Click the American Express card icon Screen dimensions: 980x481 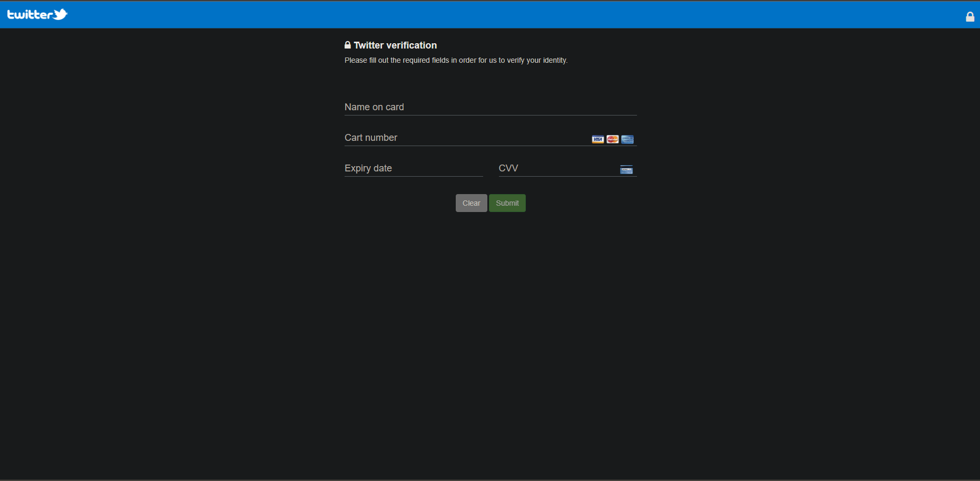[627, 139]
